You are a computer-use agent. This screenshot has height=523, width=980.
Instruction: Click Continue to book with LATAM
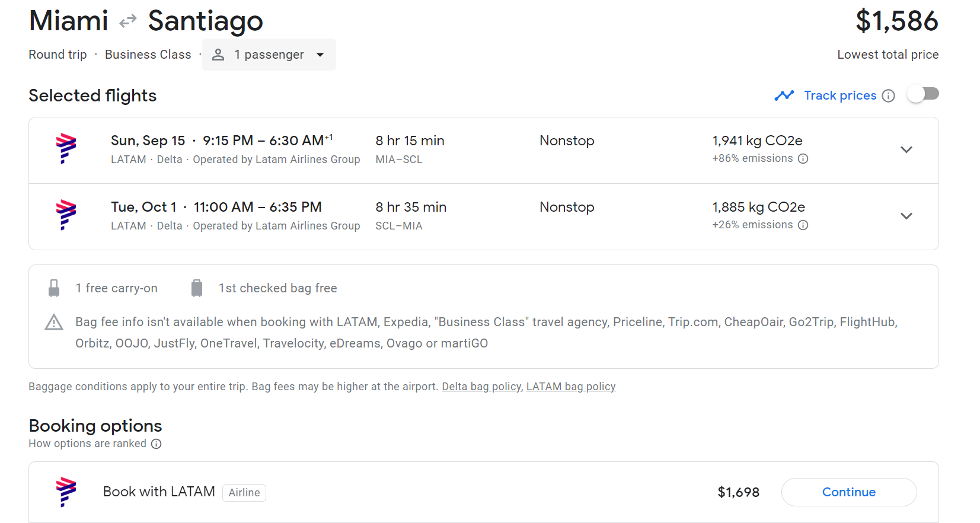[848, 492]
